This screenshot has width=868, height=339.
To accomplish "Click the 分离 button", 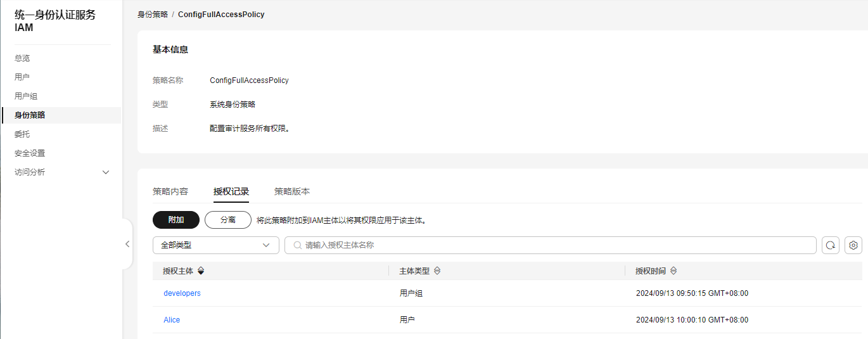I will pyautogui.click(x=228, y=220).
